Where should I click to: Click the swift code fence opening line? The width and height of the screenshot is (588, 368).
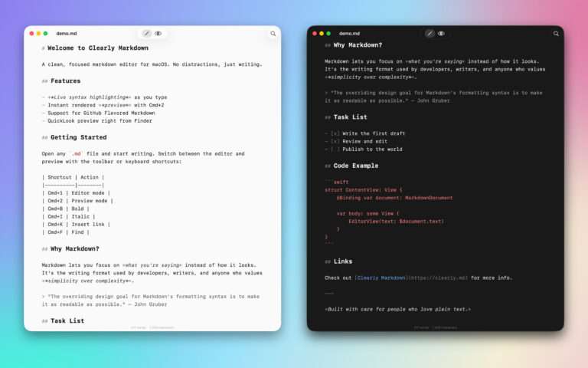coord(337,182)
